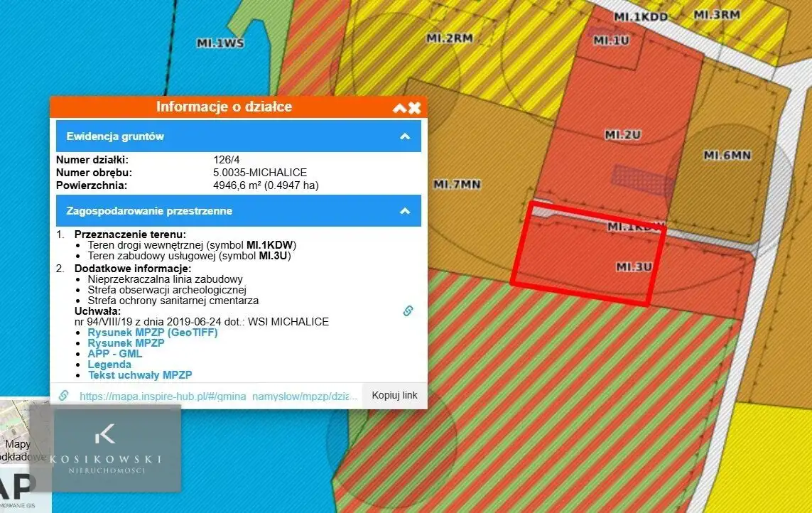Download the APP - GML file link
Image resolution: width=812 pixels, height=513 pixels.
[114, 354]
